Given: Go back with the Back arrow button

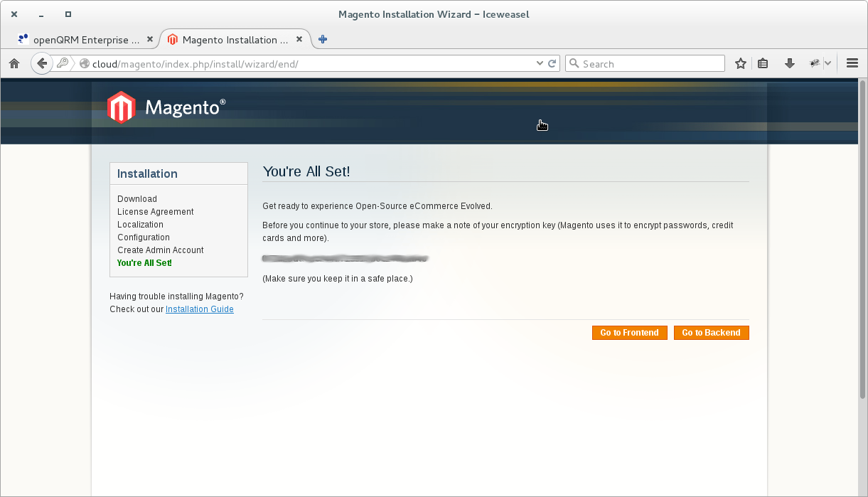Looking at the screenshot, I should coord(42,63).
